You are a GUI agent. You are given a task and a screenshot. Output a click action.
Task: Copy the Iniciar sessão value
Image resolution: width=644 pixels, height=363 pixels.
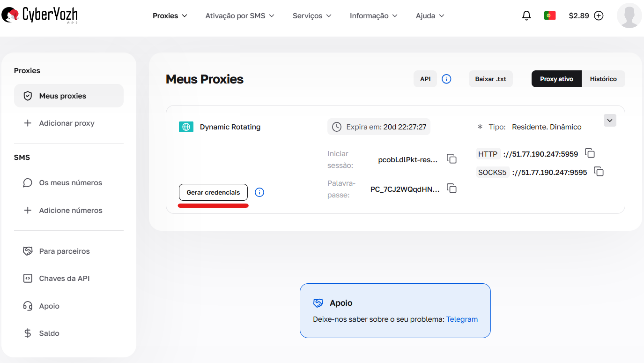[452, 159]
